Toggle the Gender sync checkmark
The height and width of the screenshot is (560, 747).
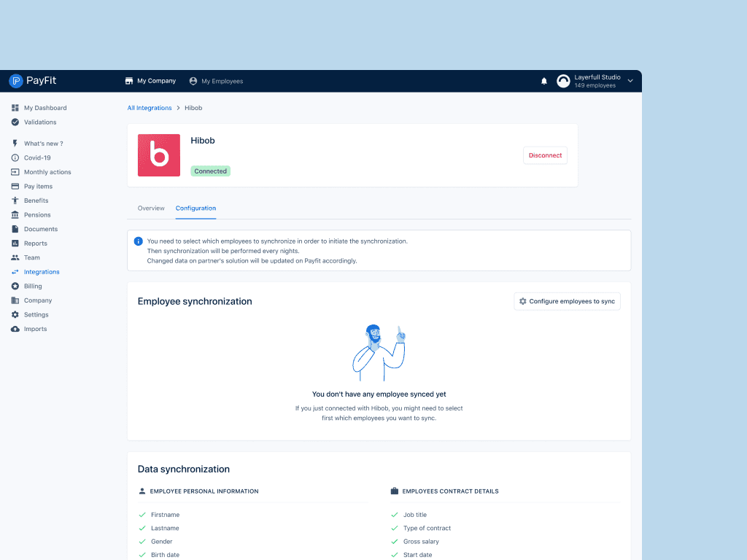(142, 541)
